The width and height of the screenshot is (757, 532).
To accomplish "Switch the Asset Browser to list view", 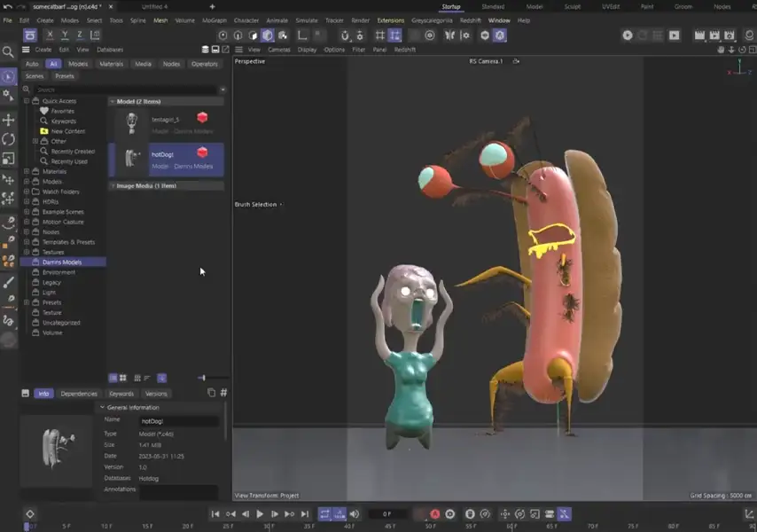I will [146, 378].
